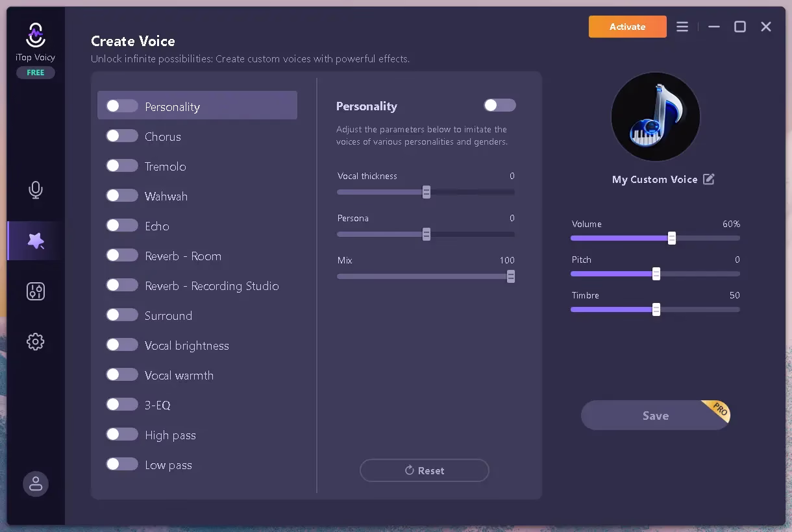Viewport: 792px width, 532px height.
Task: Open the hamburger menu in title bar
Action: pyautogui.click(x=682, y=27)
